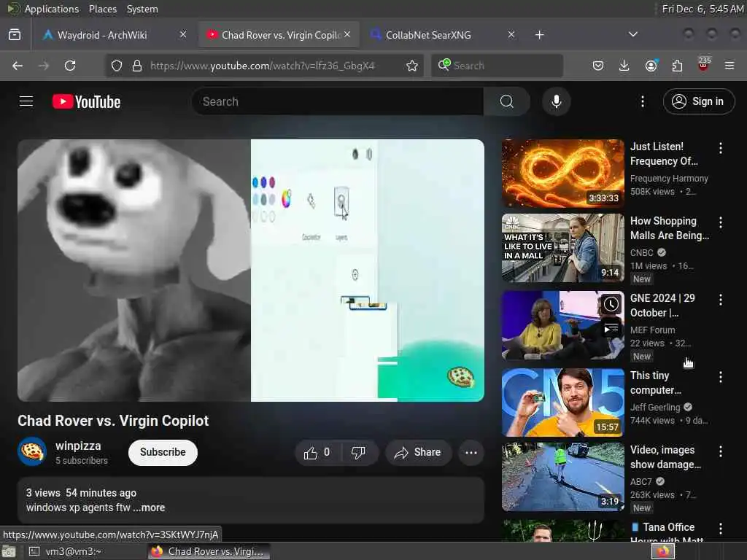This screenshot has height=560, width=747.
Task: Open the Just Listen! Frequency video thumbnail
Action: point(562,174)
